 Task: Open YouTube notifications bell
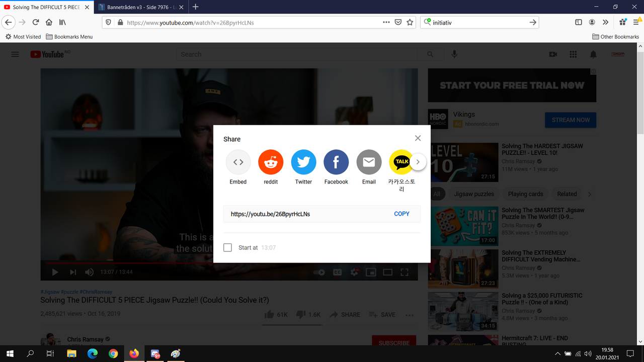coord(593,54)
